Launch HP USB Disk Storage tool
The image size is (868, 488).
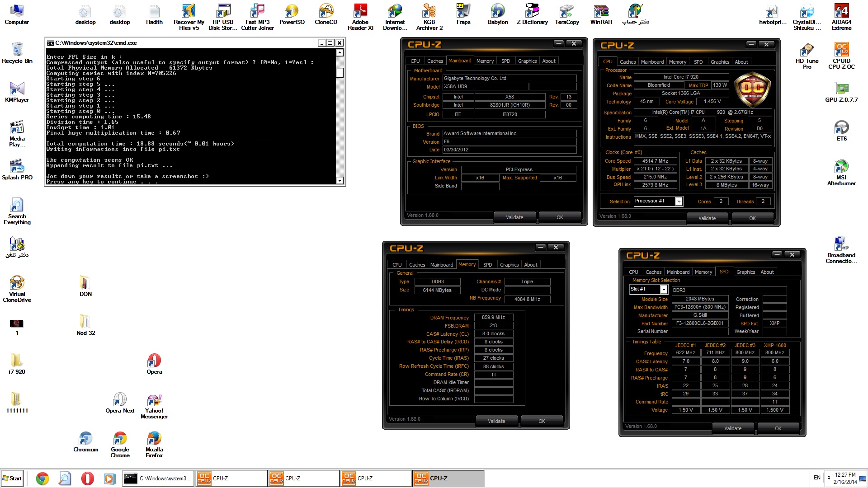click(x=223, y=17)
